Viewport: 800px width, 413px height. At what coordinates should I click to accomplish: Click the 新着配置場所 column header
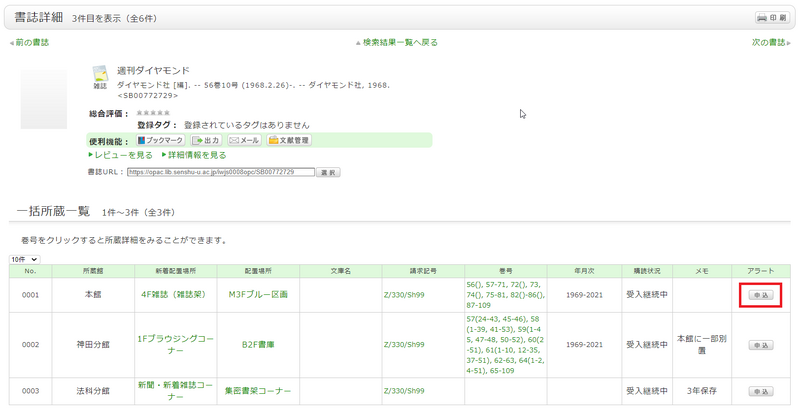tap(176, 271)
